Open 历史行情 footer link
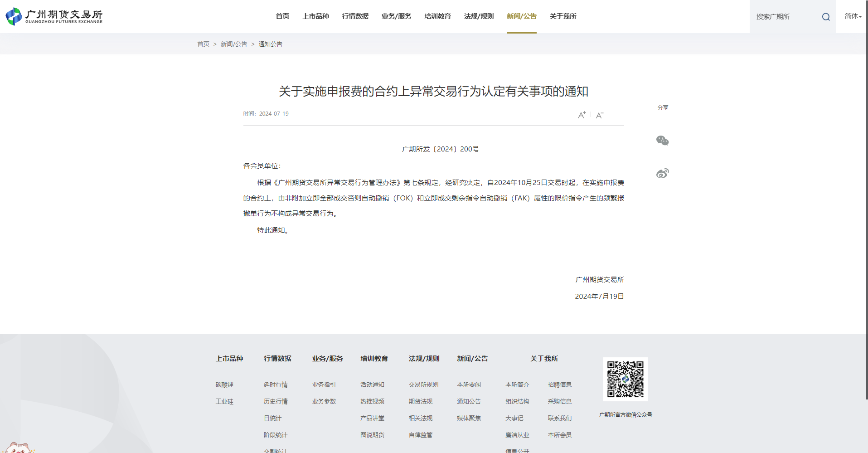 pos(276,401)
